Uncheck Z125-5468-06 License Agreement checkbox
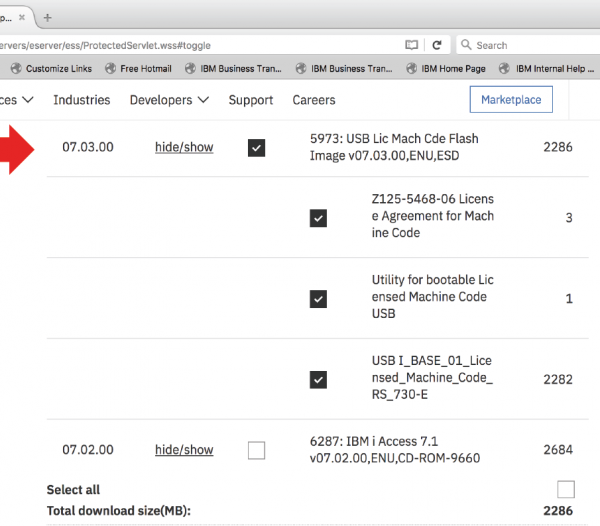 (318, 218)
